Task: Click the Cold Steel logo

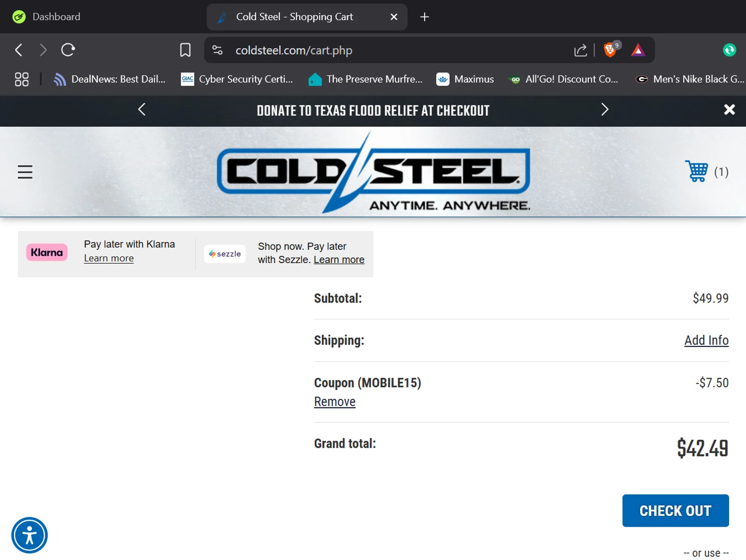Action: click(373, 172)
